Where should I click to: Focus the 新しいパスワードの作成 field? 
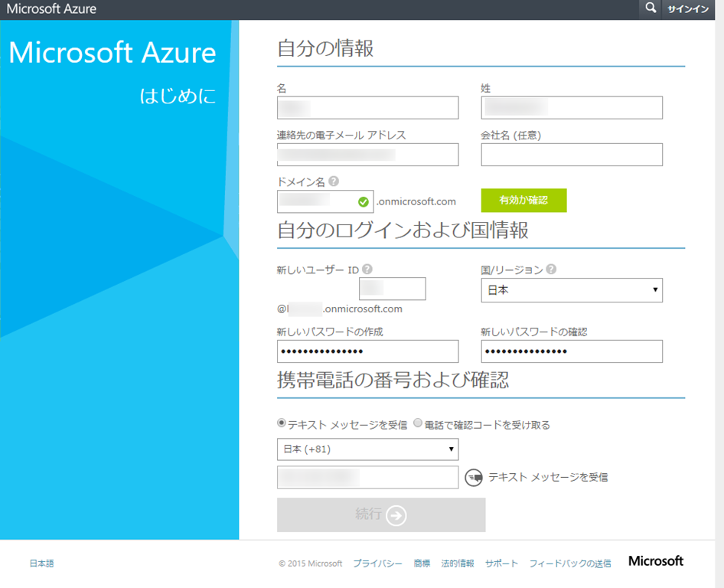367,351
